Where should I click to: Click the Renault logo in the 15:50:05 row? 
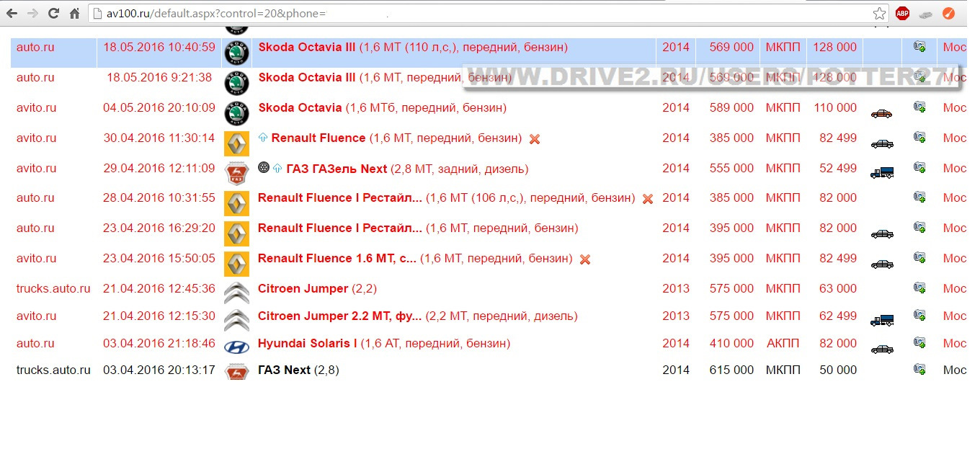[x=237, y=264]
